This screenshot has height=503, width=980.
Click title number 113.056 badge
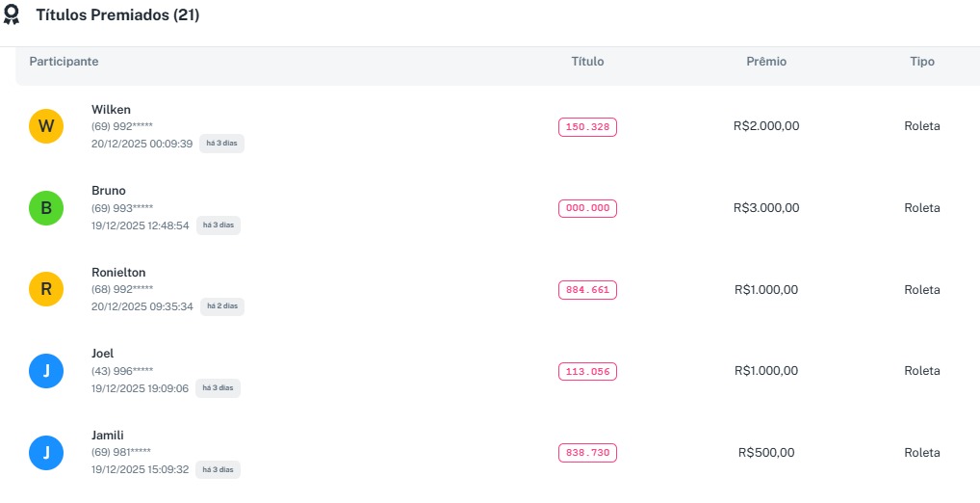click(587, 371)
